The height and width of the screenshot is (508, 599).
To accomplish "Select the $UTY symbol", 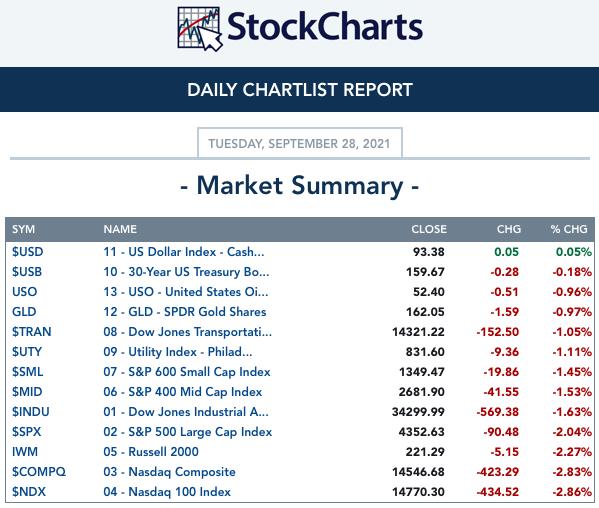I will tap(27, 352).
